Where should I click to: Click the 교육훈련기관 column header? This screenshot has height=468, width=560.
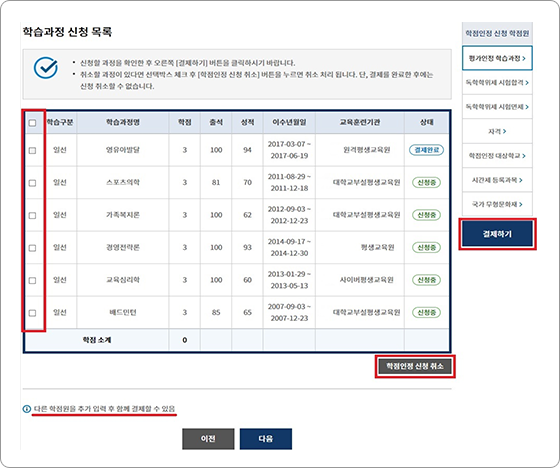point(360,122)
